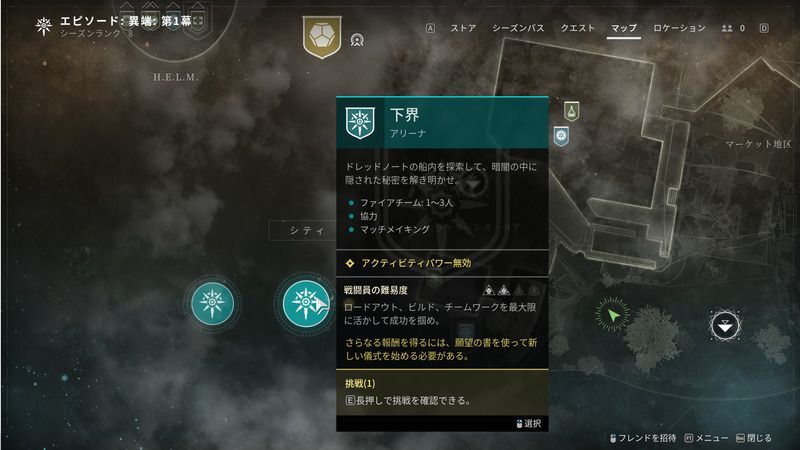Select the first 戦闘員の難易度 difficulty icon

point(488,290)
